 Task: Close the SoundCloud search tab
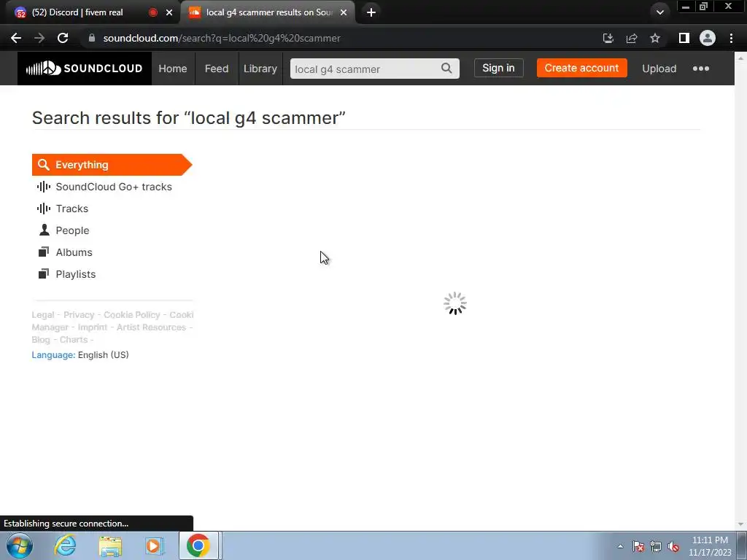coord(344,12)
